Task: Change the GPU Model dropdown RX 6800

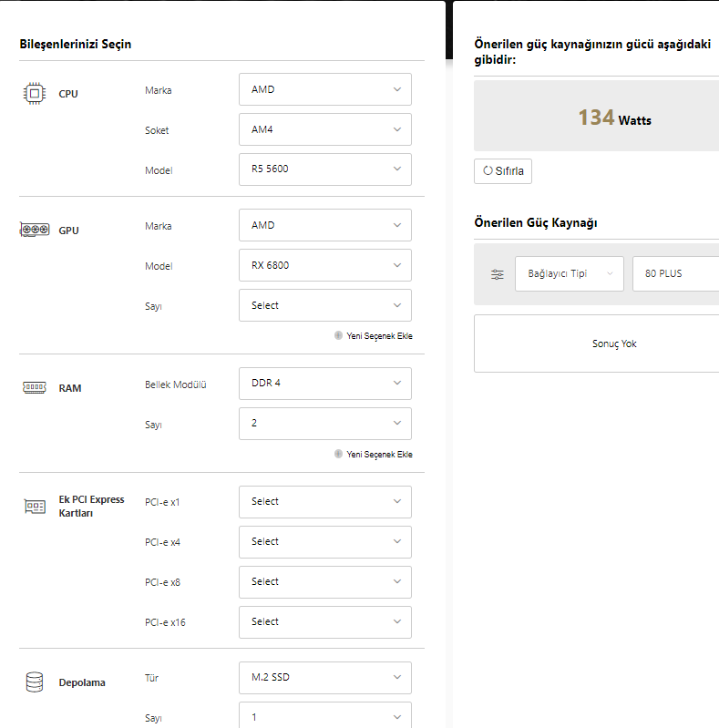Action: pos(324,265)
